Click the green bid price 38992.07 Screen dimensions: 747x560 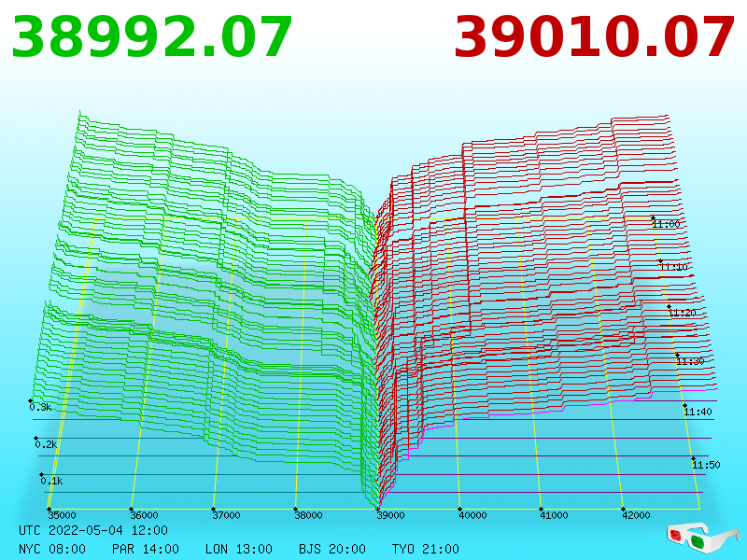click(x=151, y=37)
